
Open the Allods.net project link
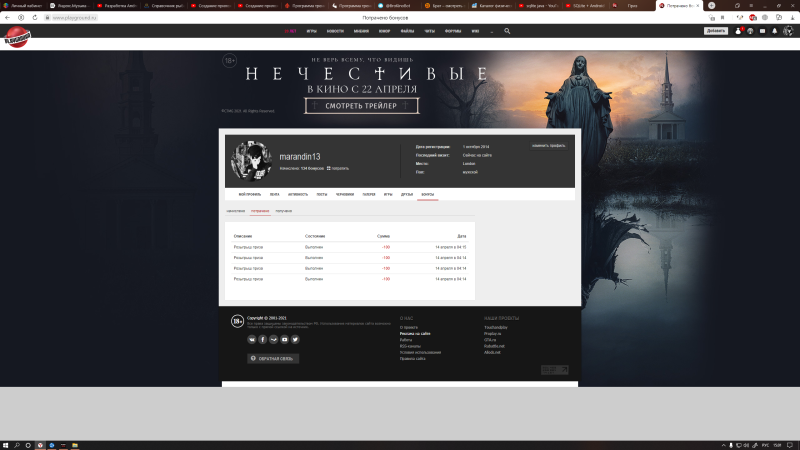coord(492,352)
